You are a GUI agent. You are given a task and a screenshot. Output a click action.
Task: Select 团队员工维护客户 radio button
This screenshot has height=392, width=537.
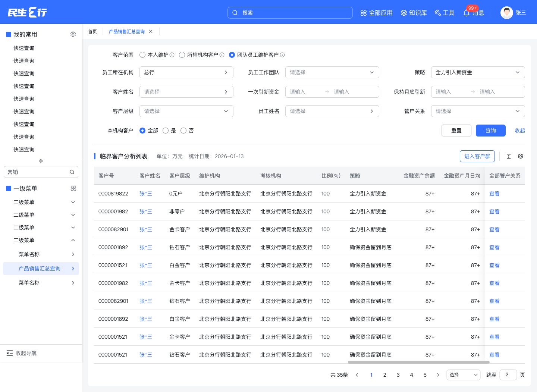(232, 55)
